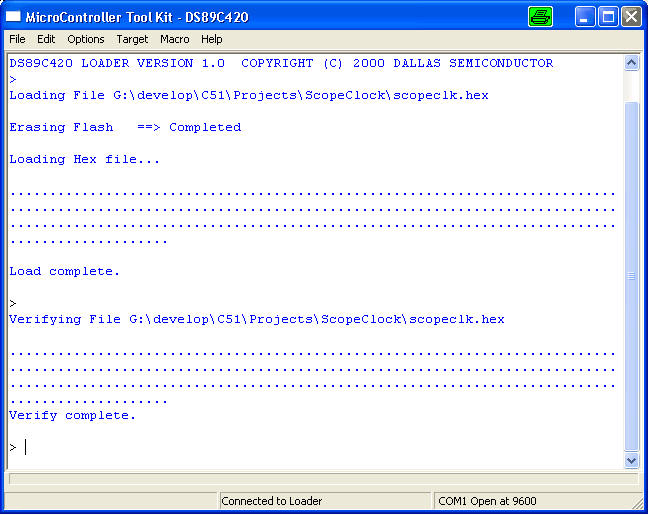Click the empty progress bar above status bar
The width and height of the screenshot is (648, 514).
pos(322,479)
